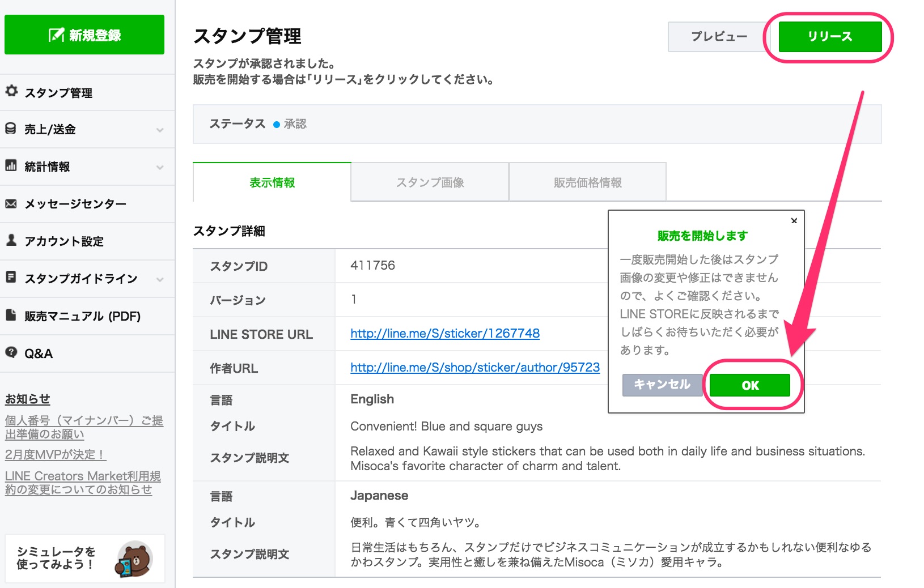Click the 承認 status label
The width and height of the screenshot is (924, 588).
click(x=295, y=124)
